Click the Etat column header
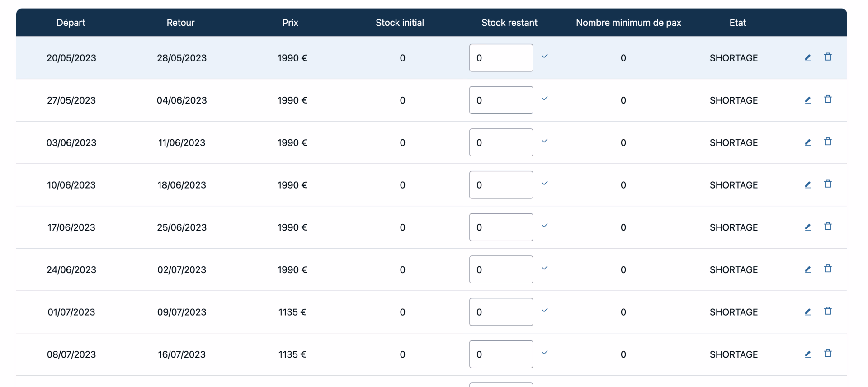 tap(737, 23)
